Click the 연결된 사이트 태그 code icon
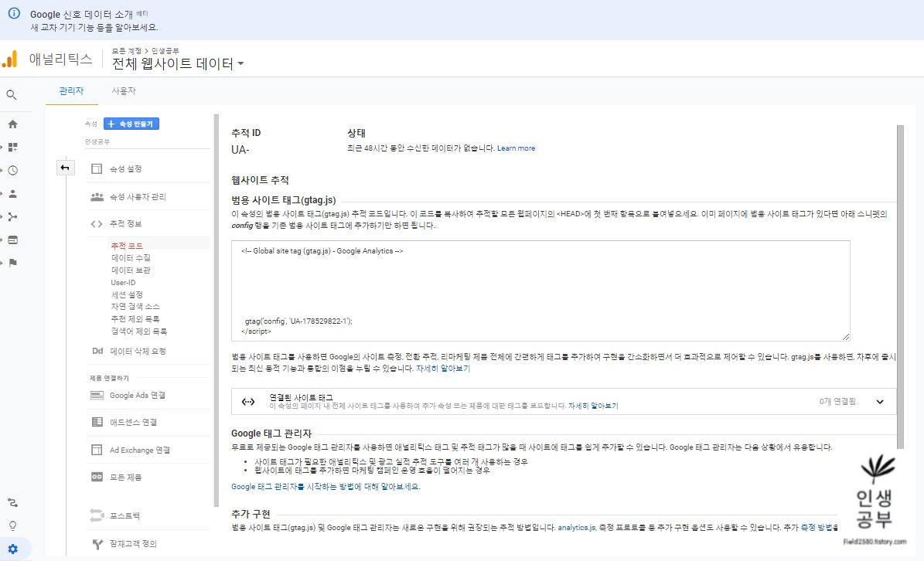 click(x=248, y=402)
